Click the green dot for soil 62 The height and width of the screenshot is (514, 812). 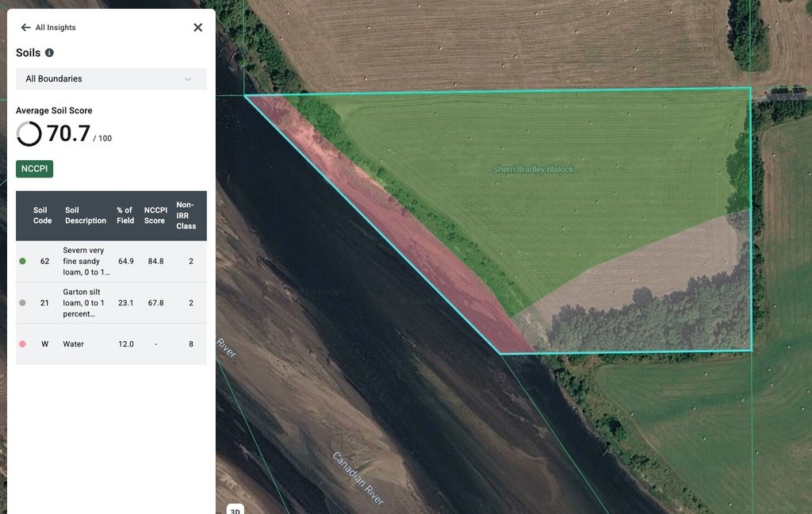[22, 261]
